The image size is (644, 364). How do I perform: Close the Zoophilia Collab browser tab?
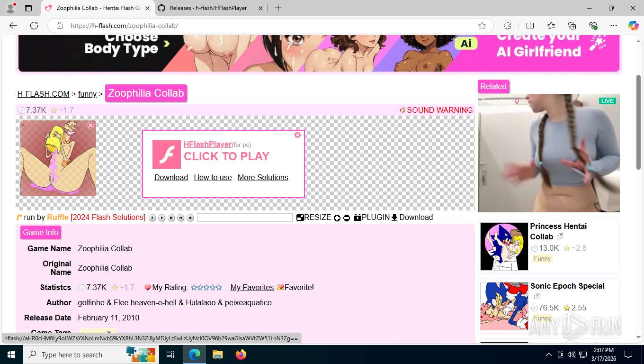[x=147, y=8]
